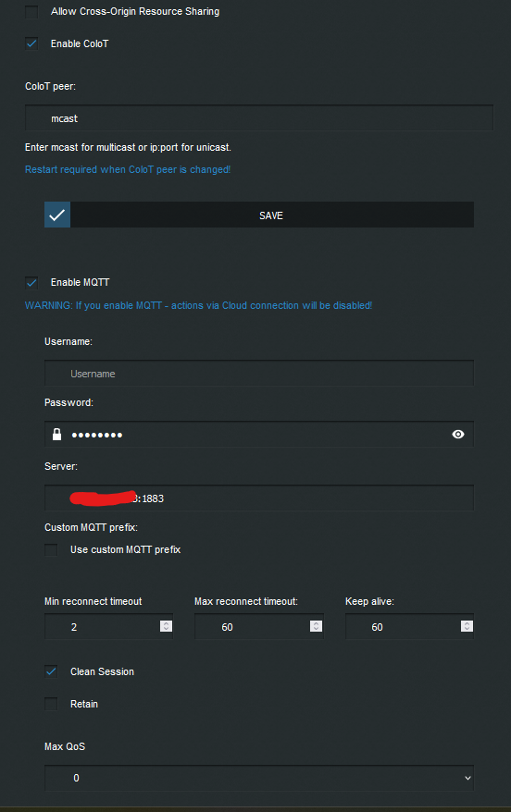Increase Min reconnect timeout stepper
Screen dimensions: 511x812
(166, 623)
